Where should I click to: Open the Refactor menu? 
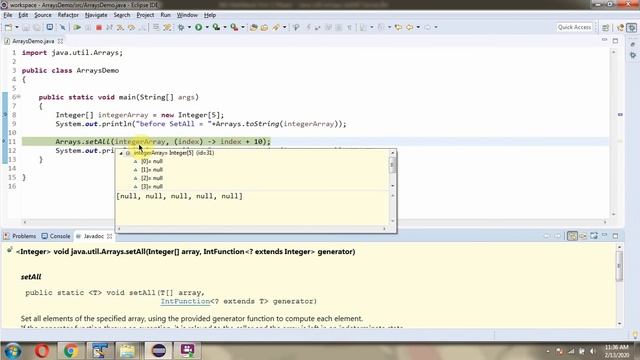tap(68, 15)
